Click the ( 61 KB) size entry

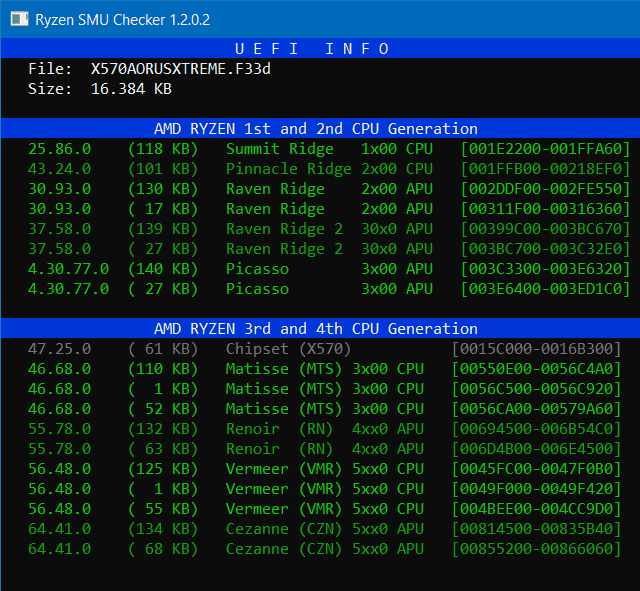tap(163, 349)
